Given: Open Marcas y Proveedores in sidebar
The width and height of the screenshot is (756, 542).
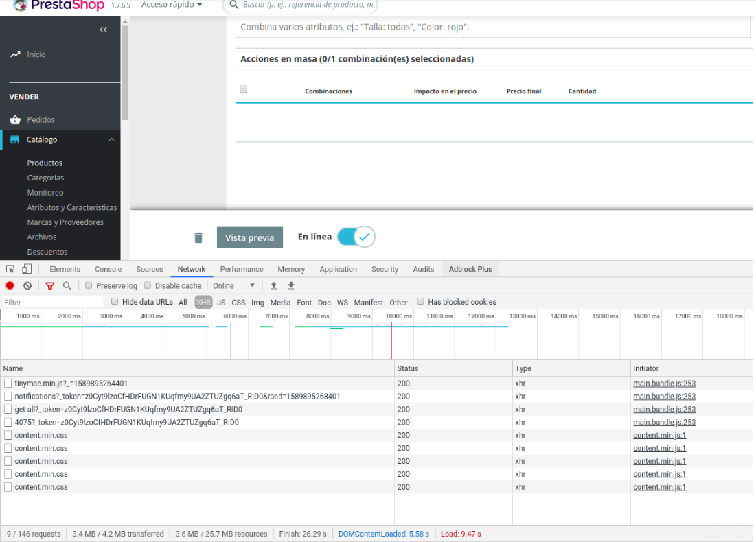Looking at the screenshot, I should click(x=65, y=222).
